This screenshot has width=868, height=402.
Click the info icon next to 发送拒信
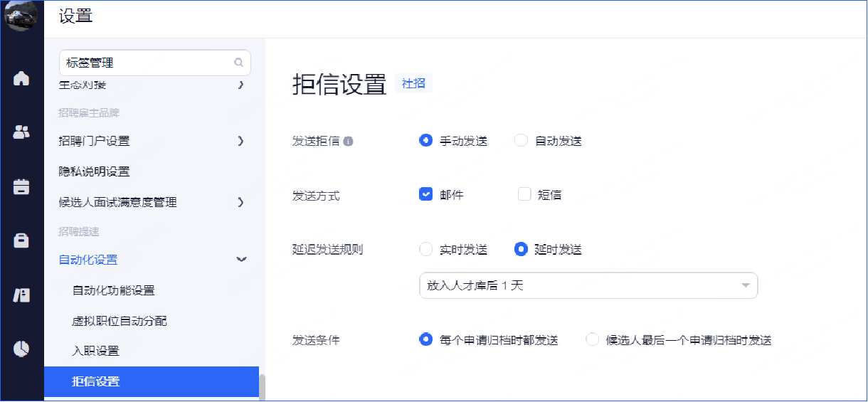[x=348, y=141]
